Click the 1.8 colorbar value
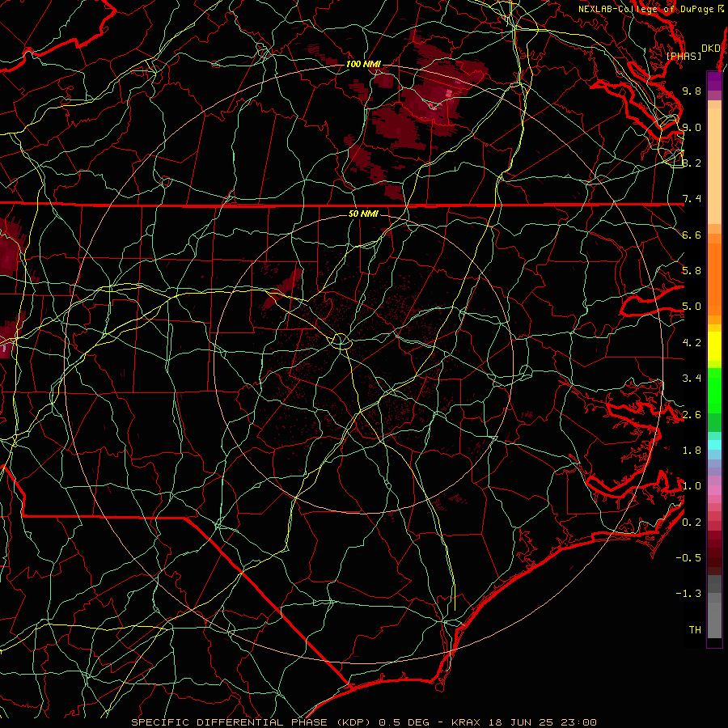 [x=692, y=451]
